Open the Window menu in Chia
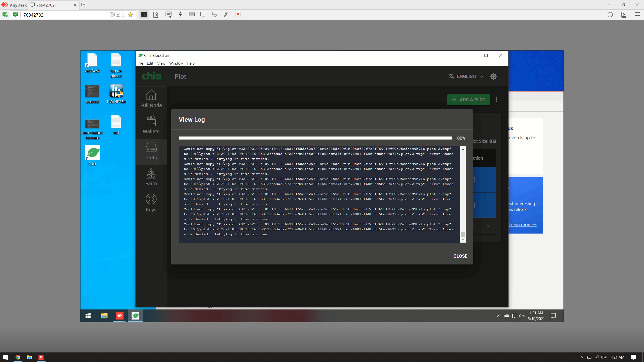Image resolution: width=644 pixels, height=362 pixels. (176, 63)
